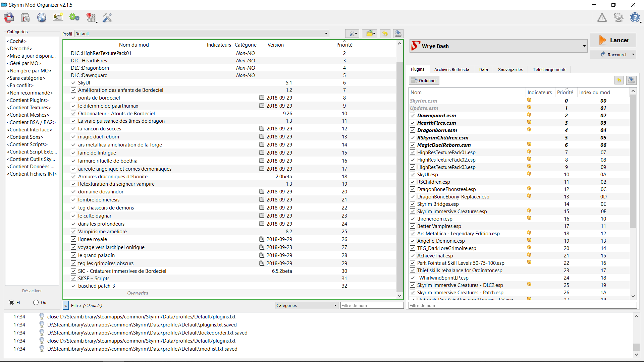
Task: Sort the mod list by the Version column
Action: (x=275, y=45)
